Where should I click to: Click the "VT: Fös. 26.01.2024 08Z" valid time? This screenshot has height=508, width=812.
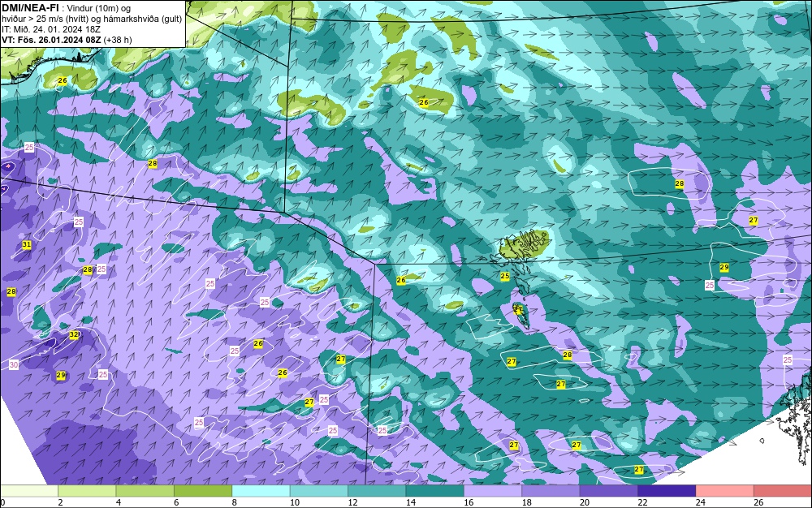(x=52, y=40)
